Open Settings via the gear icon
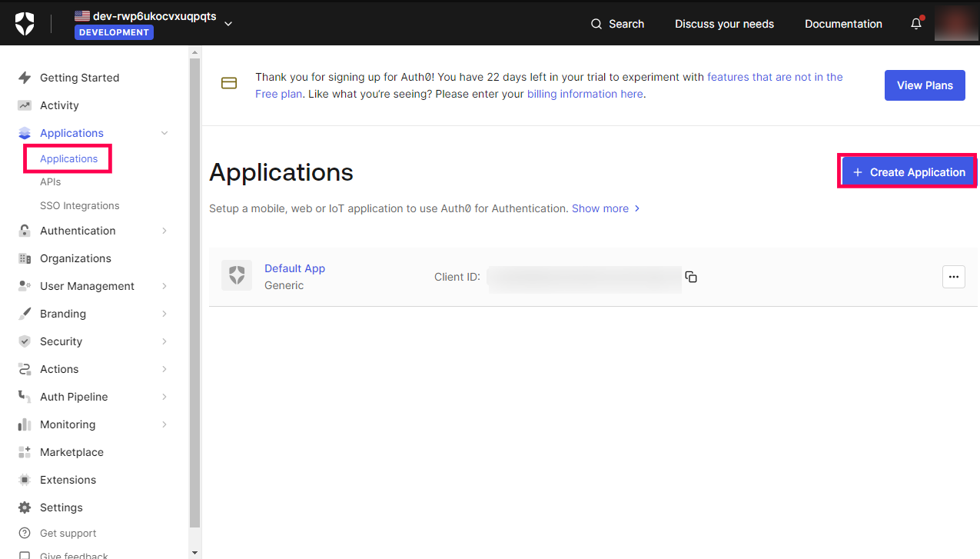 pos(25,507)
